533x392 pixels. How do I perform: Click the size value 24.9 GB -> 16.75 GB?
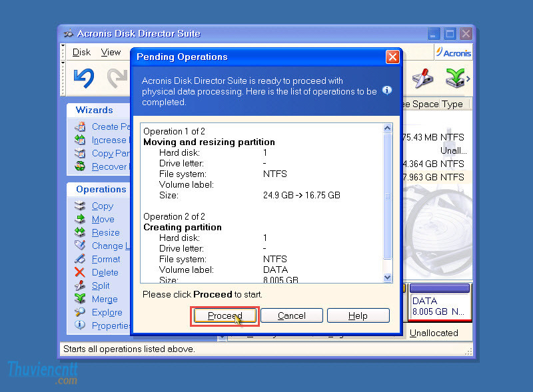coord(302,195)
